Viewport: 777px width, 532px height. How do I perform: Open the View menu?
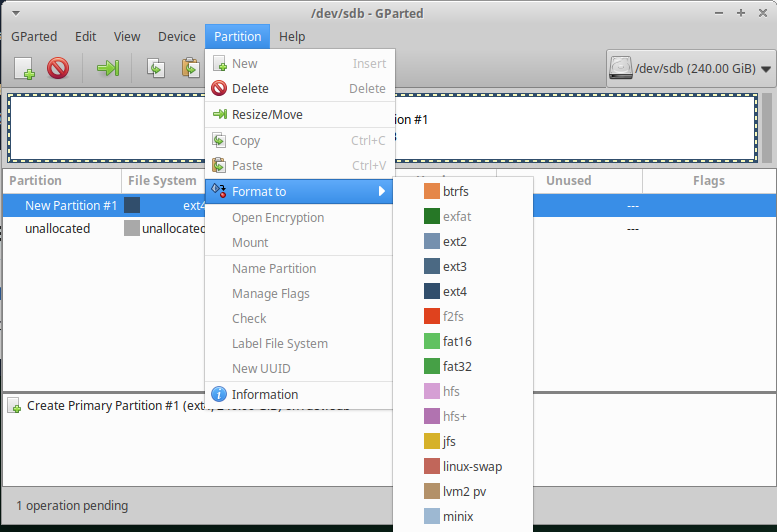(127, 37)
